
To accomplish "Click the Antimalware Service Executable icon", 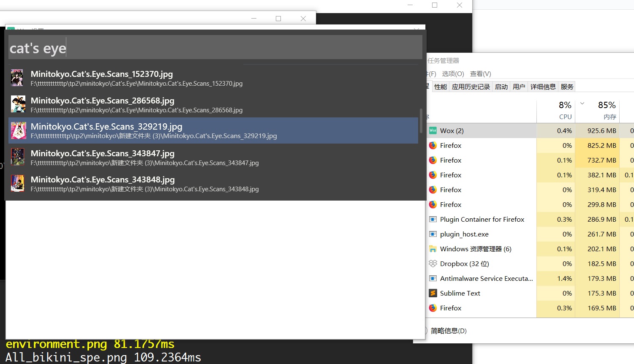I will (x=433, y=278).
